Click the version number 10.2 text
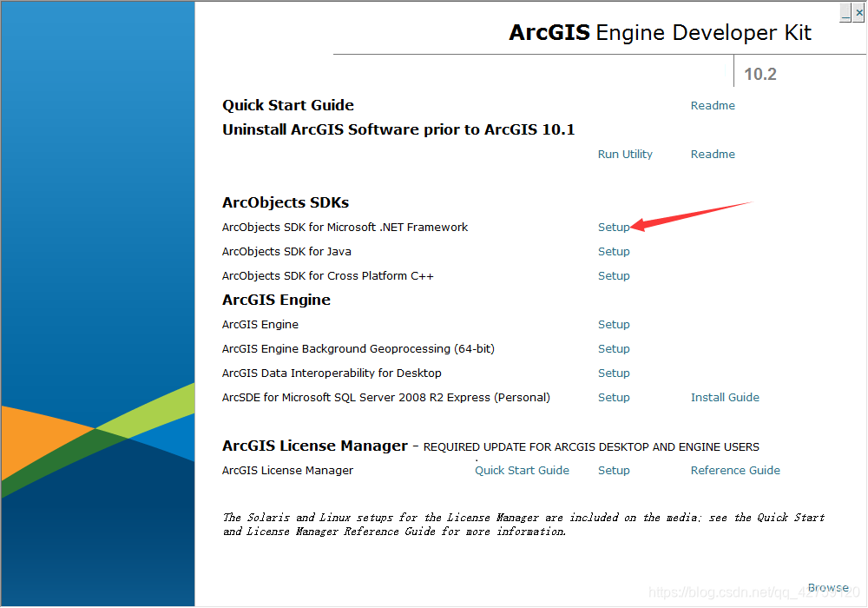This screenshot has width=868, height=608. (x=760, y=74)
